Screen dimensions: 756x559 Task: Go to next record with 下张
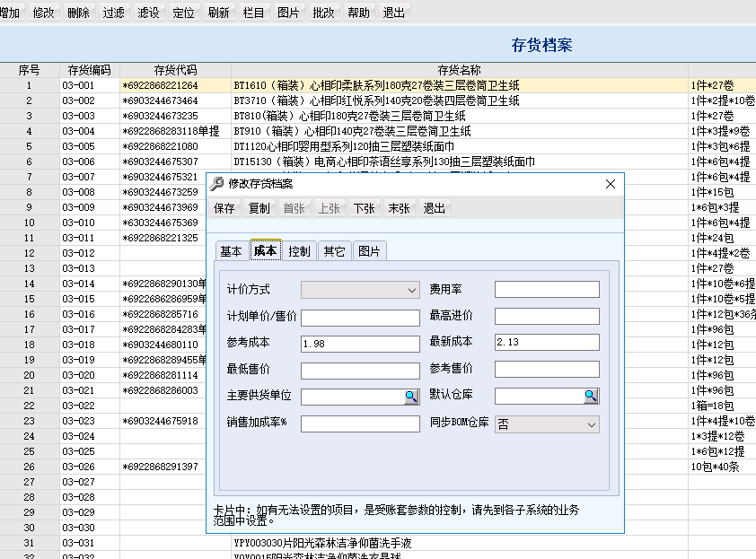pos(364,208)
